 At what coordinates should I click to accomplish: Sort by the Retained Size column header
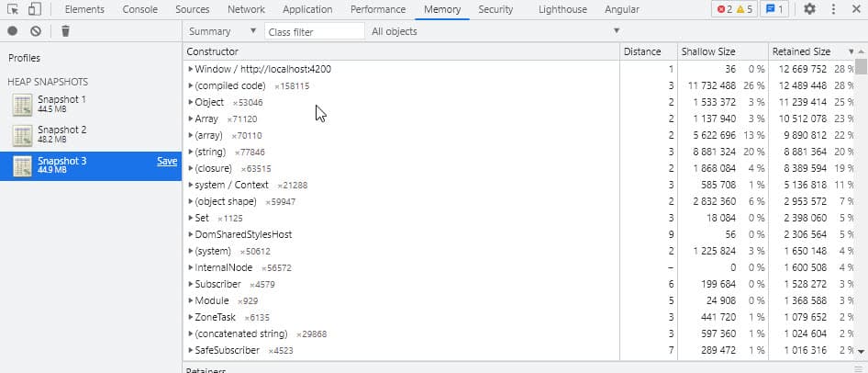(x=800, y=51)
